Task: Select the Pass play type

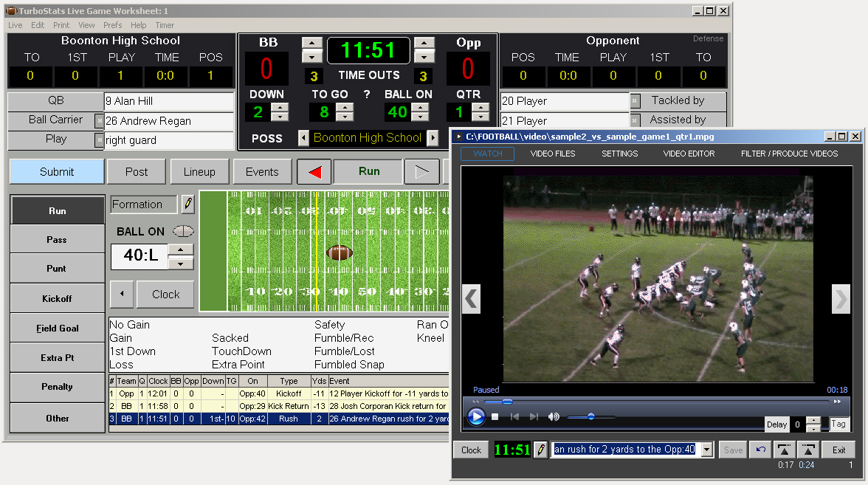Action: coord(57,239)
